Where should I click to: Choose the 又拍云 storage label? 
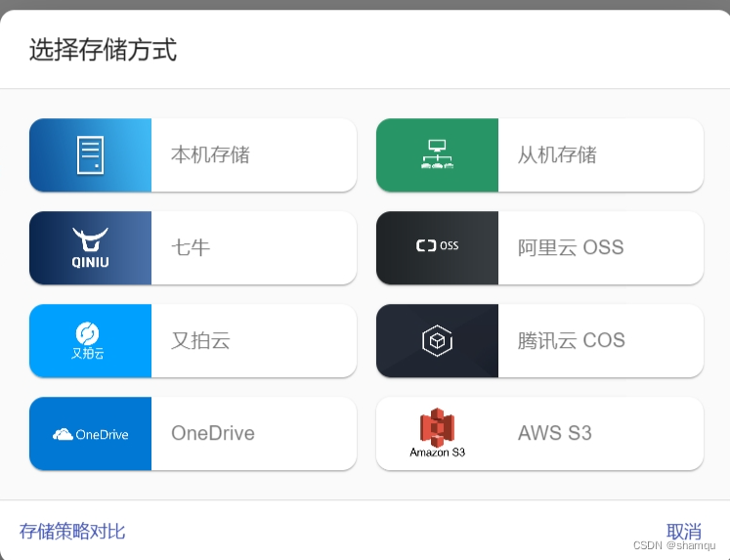click(x=200, y=340)
